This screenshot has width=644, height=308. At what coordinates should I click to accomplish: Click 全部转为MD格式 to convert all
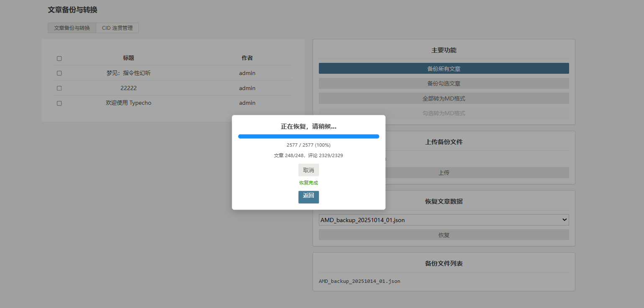coord(444,98)
